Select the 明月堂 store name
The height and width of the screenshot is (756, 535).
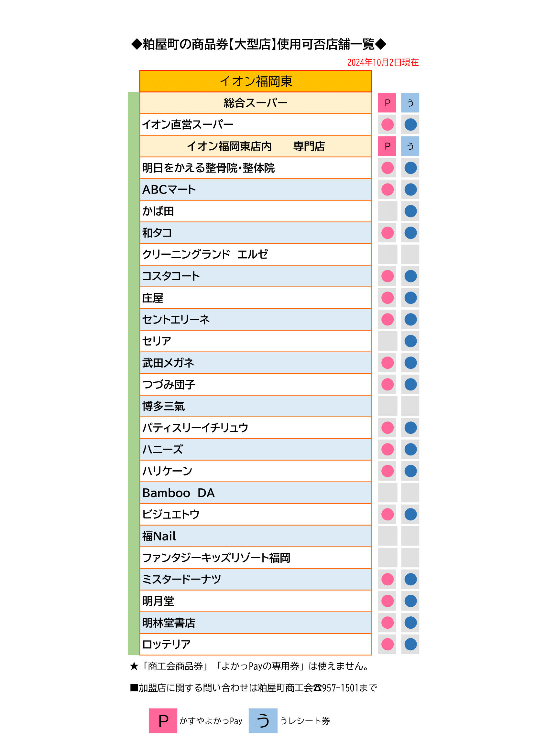[158, 601]
